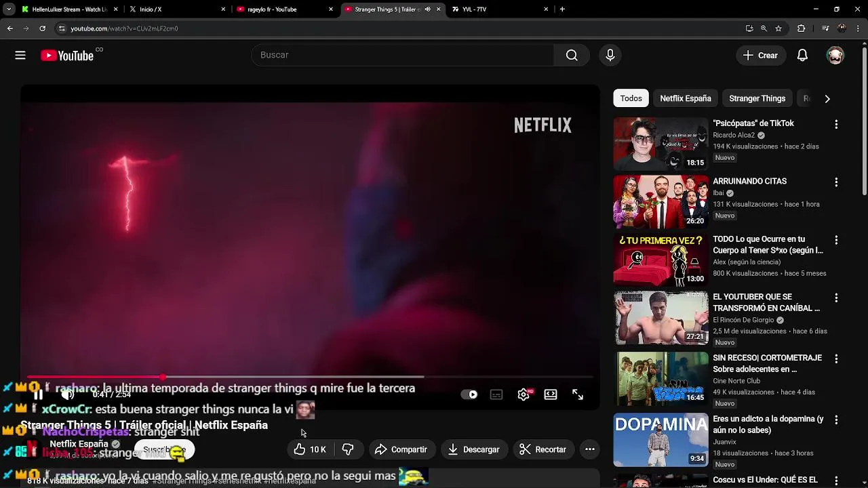The height and width of the screenshot is (488, 868).
Task: Open the ARRUINANDO CITAS thumbnail
Action: click(x=660, y=202)
